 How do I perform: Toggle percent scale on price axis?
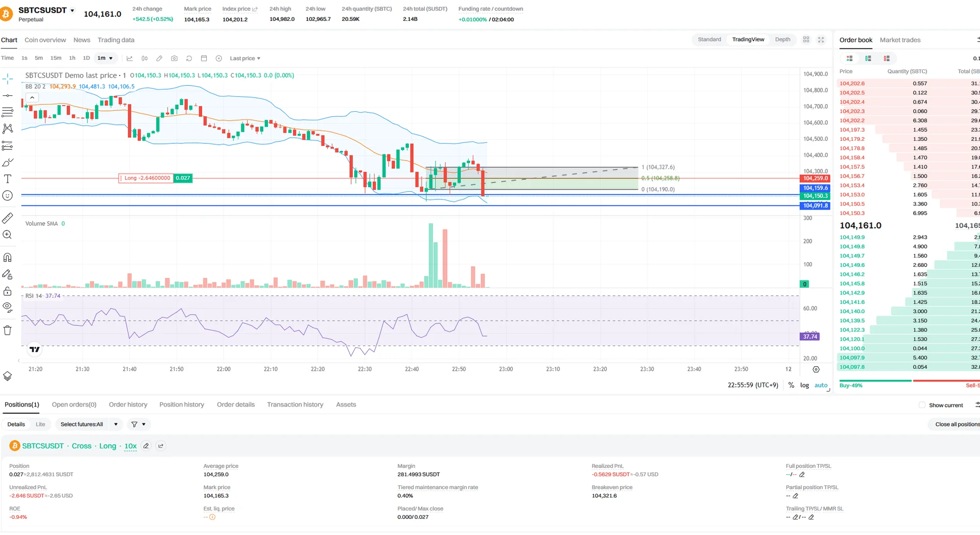(x=791, y=386)
